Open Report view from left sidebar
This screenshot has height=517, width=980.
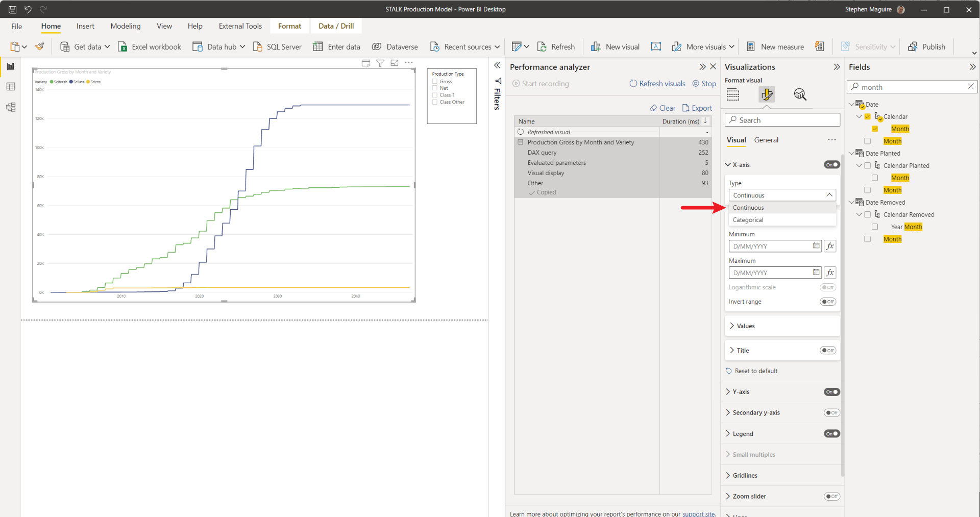click(x=11, y=66)
